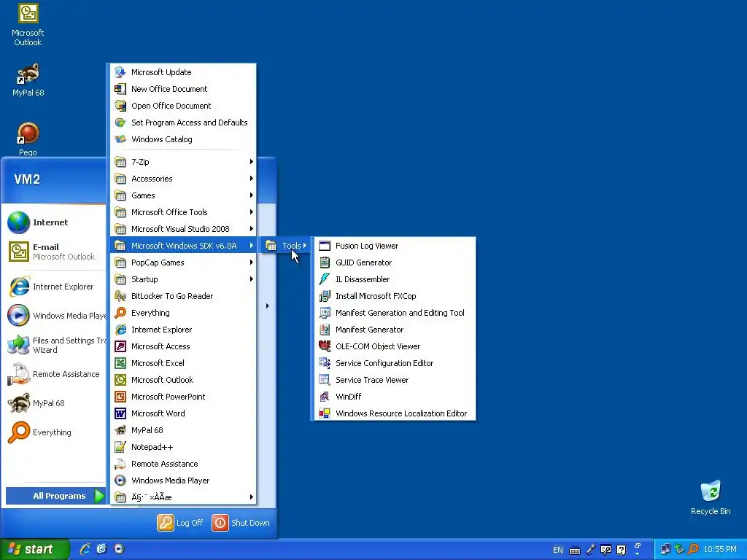Expand the 7-Zip submenu arrow
This screenshot has width=747, height=560.
click(x=251, y=162)
